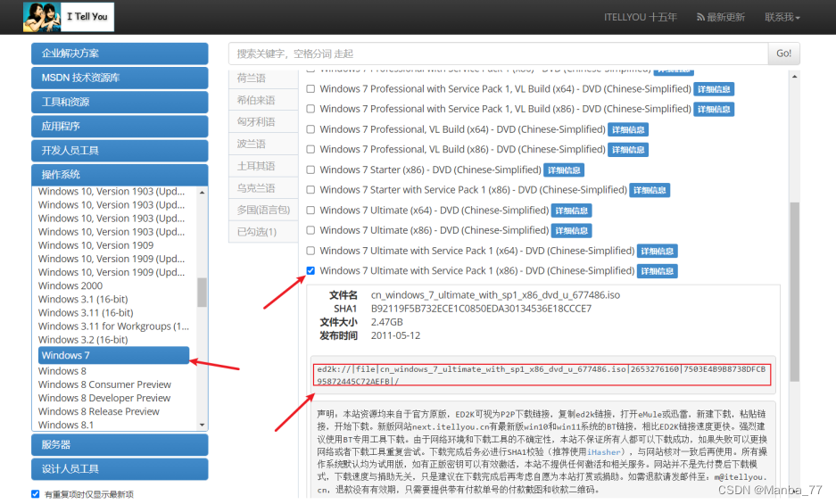The height and width of the screenshot is (504, 836).
Task: Switch to the 荷兰语 language tab
Action: (263, 78)
